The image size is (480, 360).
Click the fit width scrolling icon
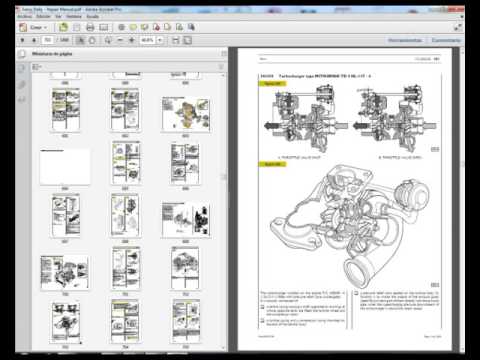pyautogui.click(x=176, y=40)
